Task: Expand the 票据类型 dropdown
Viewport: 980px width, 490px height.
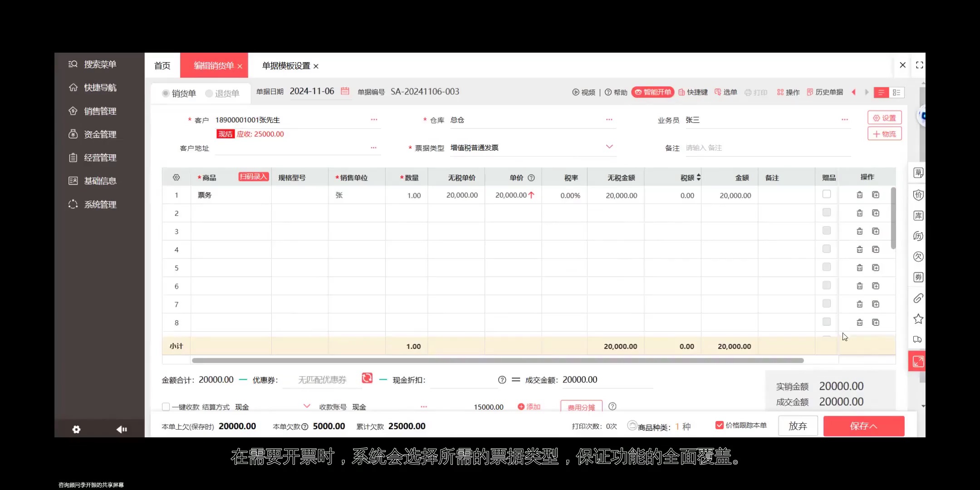Action: click(x=610, y=147)
